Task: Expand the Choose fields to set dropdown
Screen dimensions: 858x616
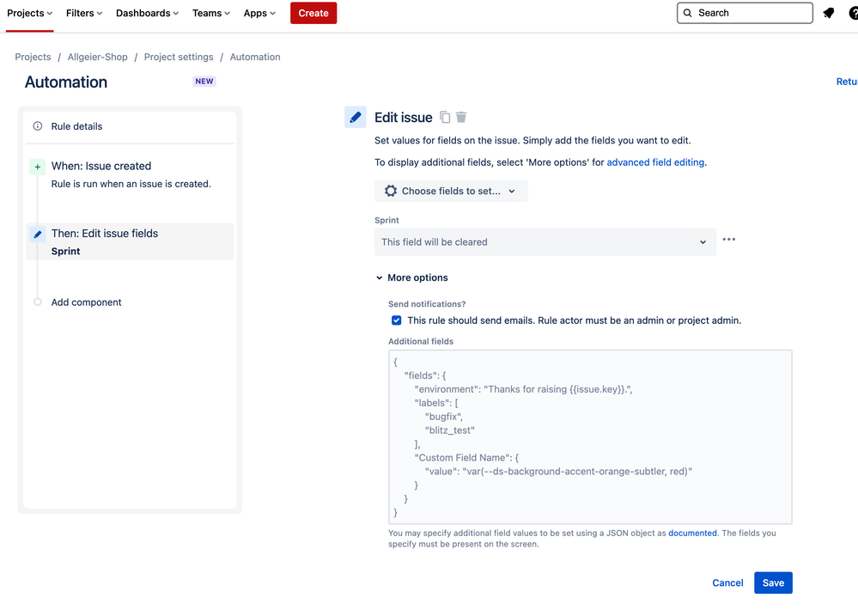Action: [x=451, y=191]
